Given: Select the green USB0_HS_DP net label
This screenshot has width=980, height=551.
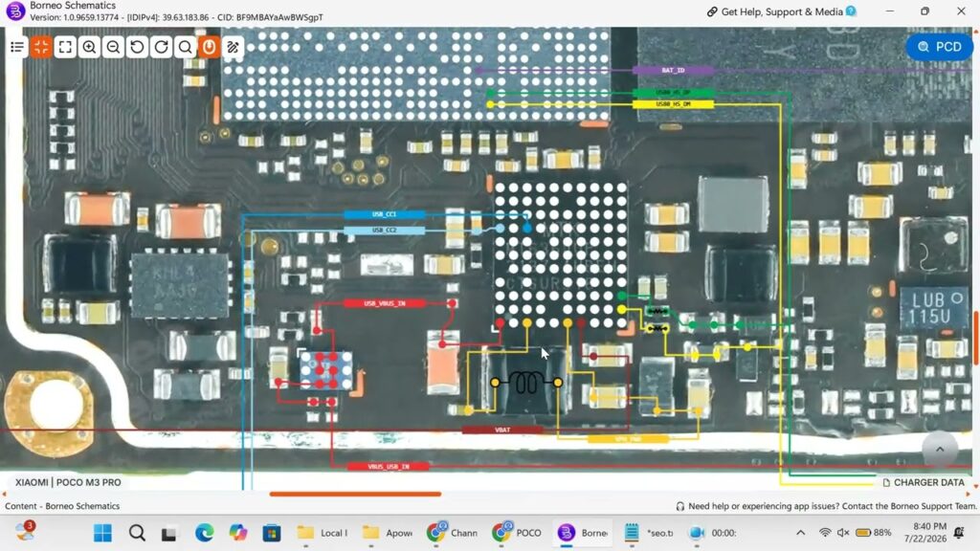Looking at the screenshot, I should click(673, 93).
